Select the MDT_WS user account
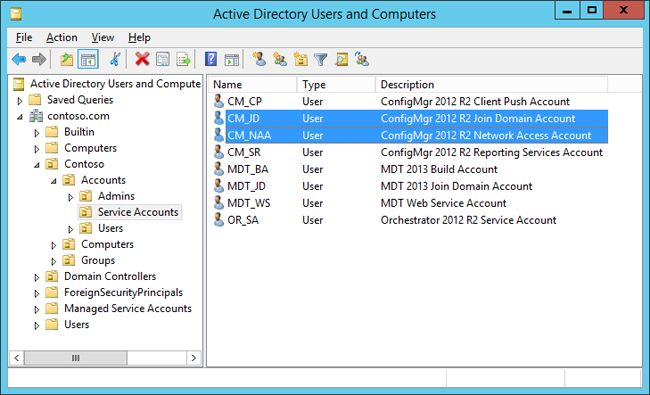The width and height of the screenshot is (650, 395). [249, 203]
